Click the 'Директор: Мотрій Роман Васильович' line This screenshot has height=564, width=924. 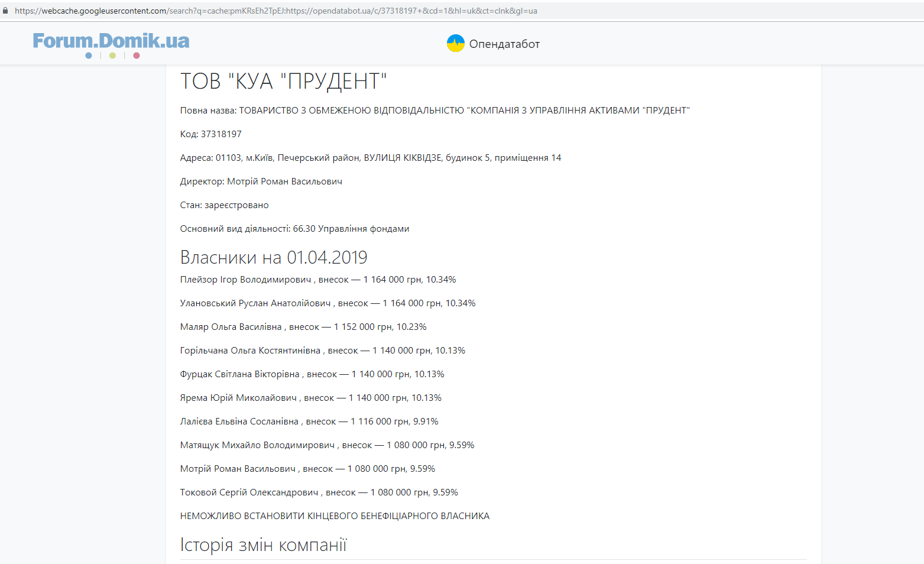click(261, 181)
